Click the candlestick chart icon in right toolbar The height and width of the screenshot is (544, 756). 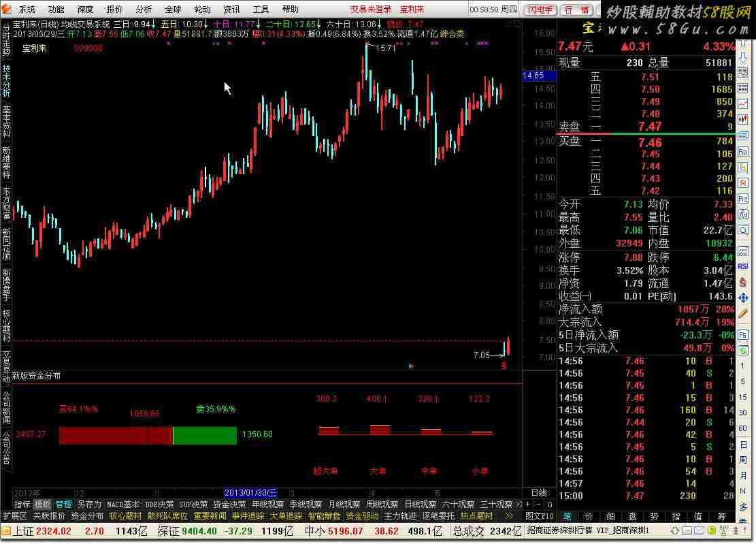click(743, 119)
